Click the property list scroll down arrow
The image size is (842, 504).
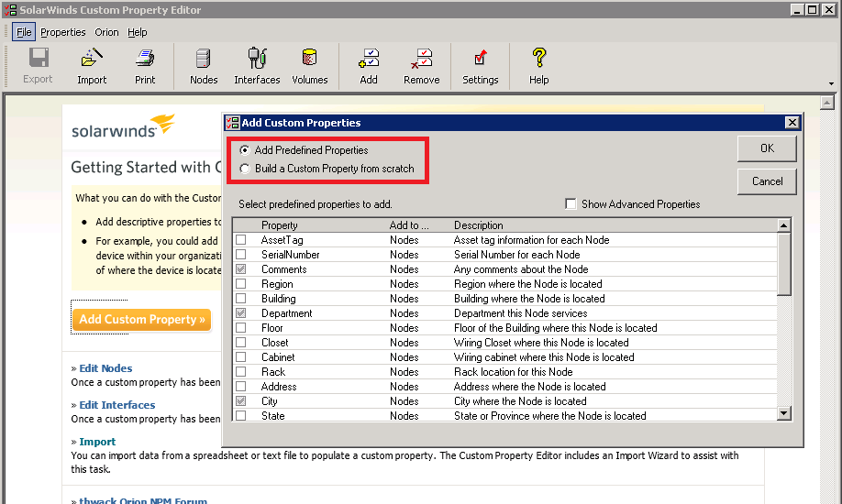[784, 413]
